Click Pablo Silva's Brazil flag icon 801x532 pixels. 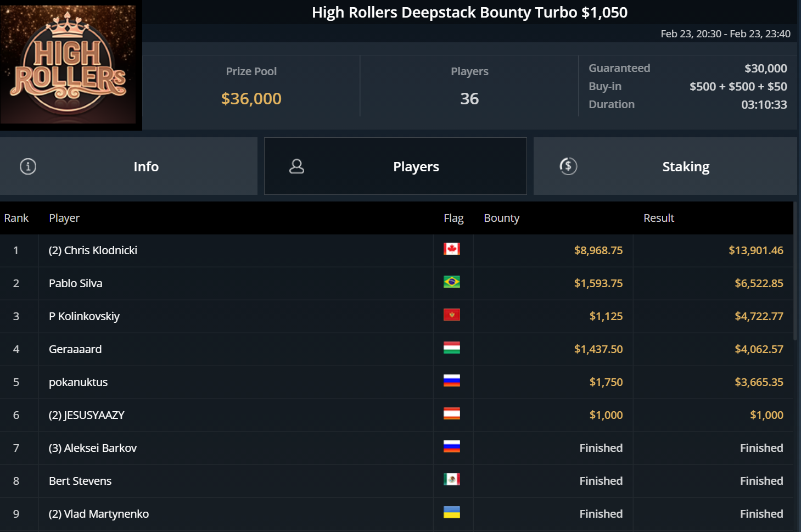451,282
